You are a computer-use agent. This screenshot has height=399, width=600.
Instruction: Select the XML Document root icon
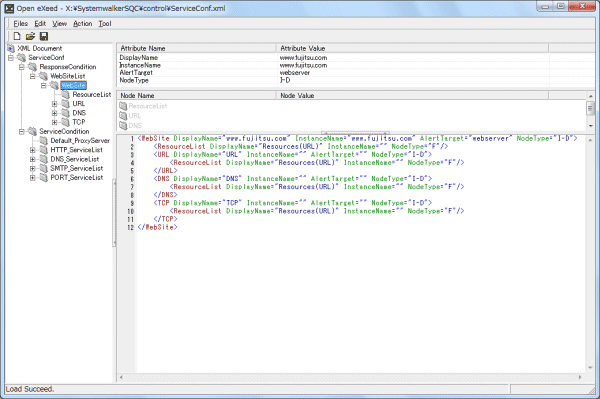click(x=11, y=49)
